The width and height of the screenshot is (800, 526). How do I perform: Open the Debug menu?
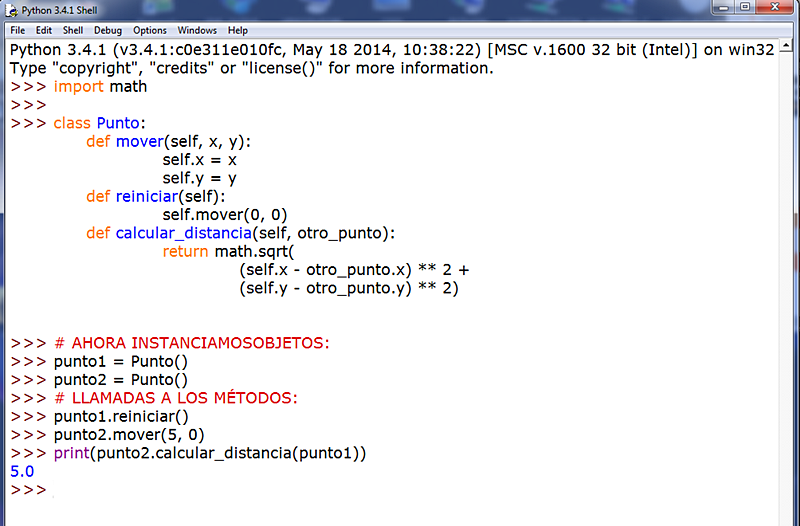pyautogui.click(x=108, y=31)
